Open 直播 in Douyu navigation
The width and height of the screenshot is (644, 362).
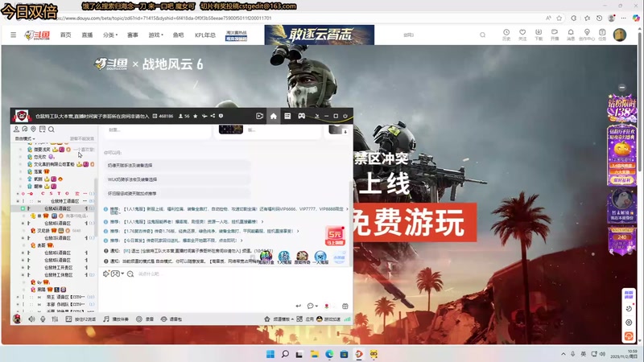(x=87, y=35)
